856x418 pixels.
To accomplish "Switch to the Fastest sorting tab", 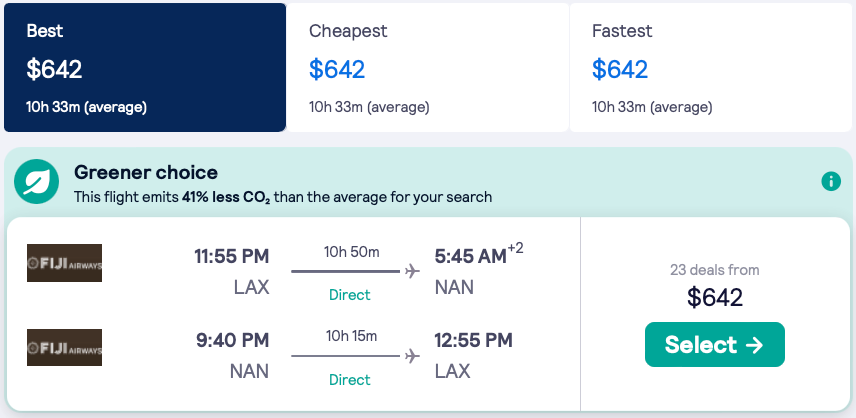I will click(710, 67).
